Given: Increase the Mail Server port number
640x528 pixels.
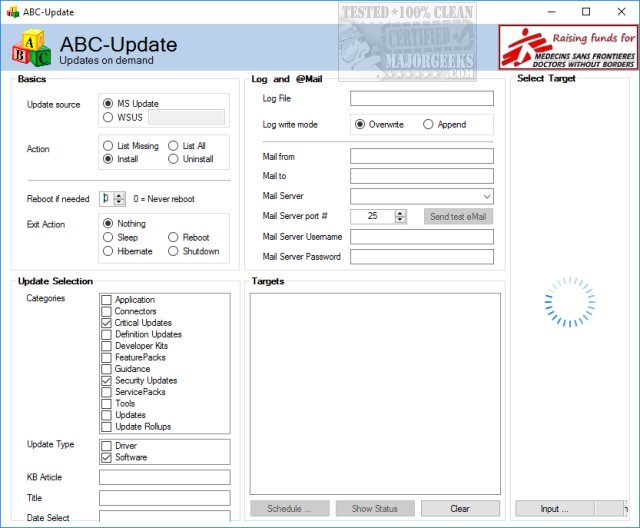Looking at the screenshot, I should [x=401, y=212].
